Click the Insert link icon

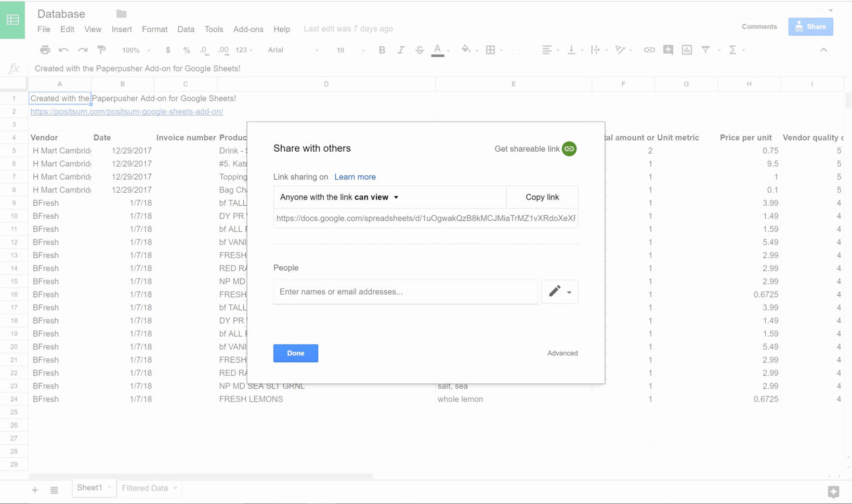coord(649,50)
